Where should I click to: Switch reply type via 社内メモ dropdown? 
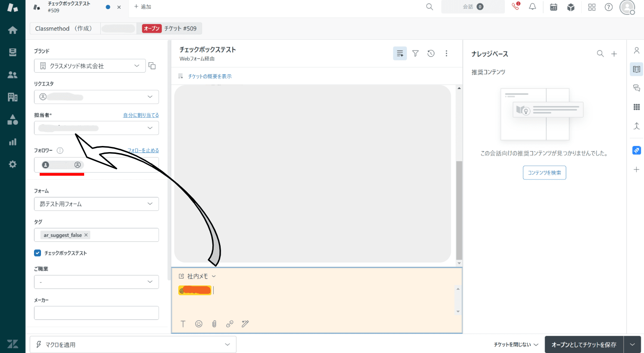click(x=198, y=276)
